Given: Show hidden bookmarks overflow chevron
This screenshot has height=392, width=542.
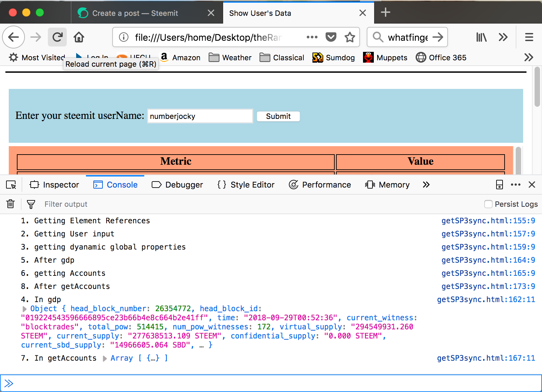Looking at the screenshot, I should 529,58.
